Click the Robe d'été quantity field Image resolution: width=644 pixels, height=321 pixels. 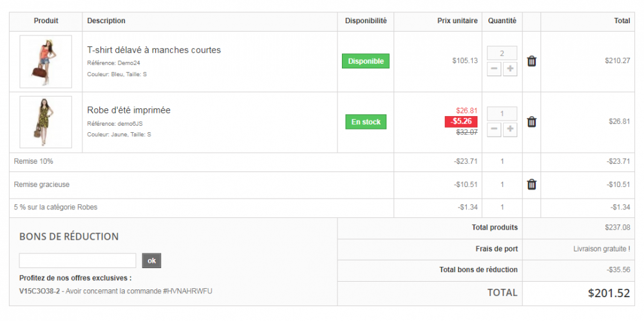point(502,114)
